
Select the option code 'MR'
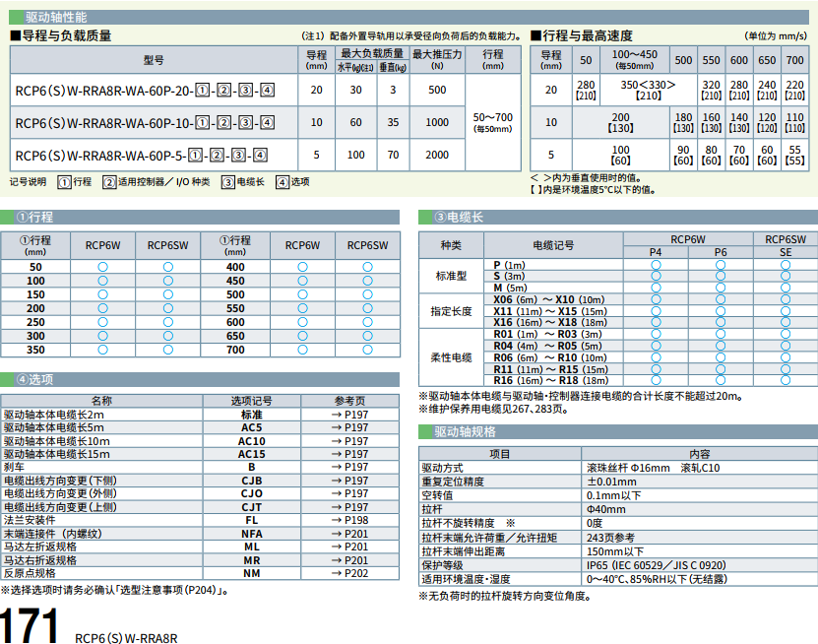(x=251, y=560)
